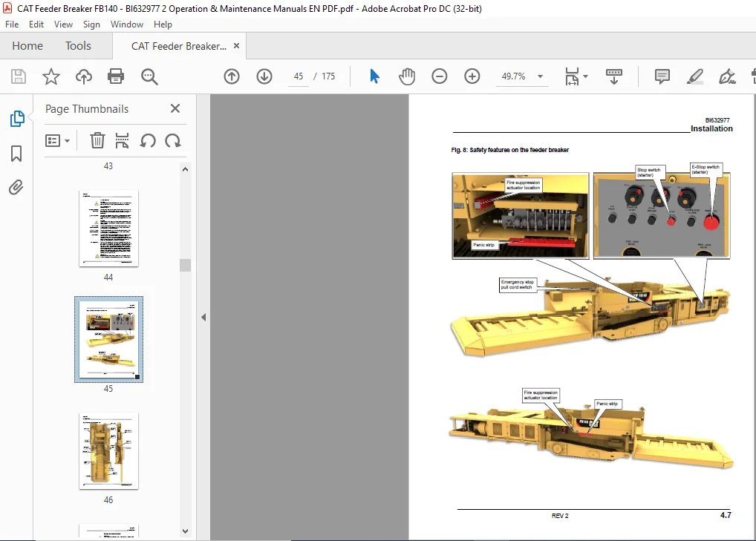This screenshot has height=541, width=756.
Task: Open the keyboard read mode icon
Action: point(613,76)
